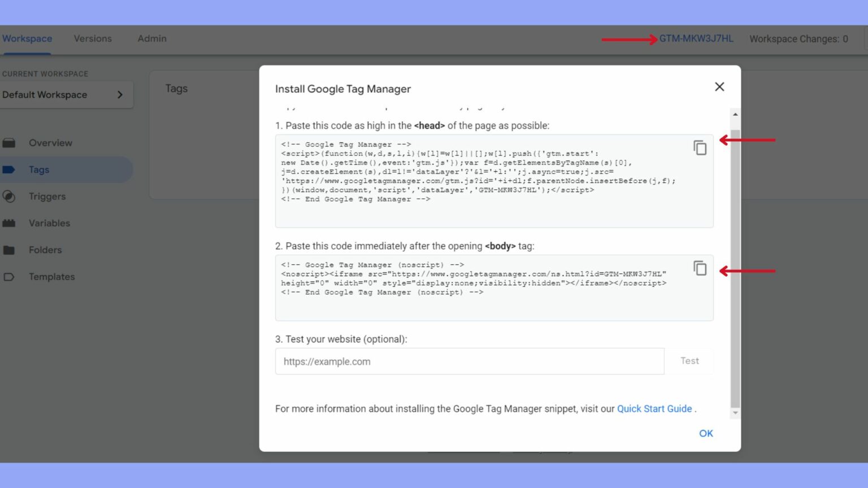Open the Variables section icon
The image size is (868, 488).
10,223
